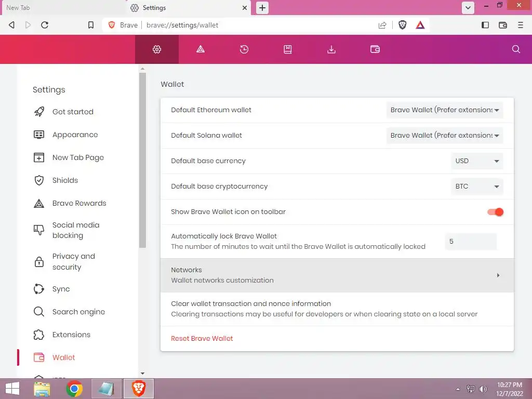
Task: Reload the current page
Action: point(45,25)
